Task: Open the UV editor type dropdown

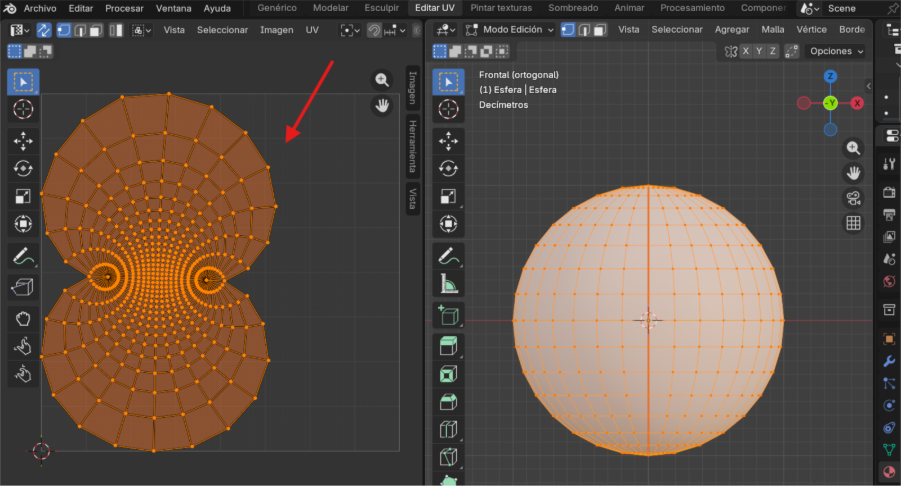Action: pos(19,30)
